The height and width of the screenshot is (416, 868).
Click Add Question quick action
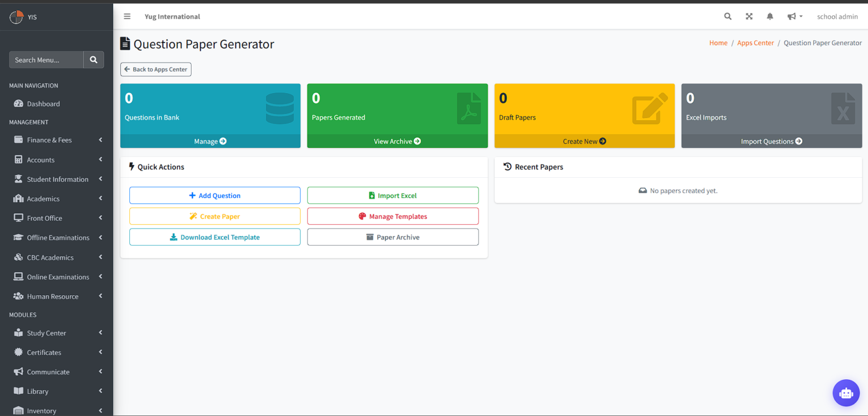pyautogui.click(x=215, y=195)
